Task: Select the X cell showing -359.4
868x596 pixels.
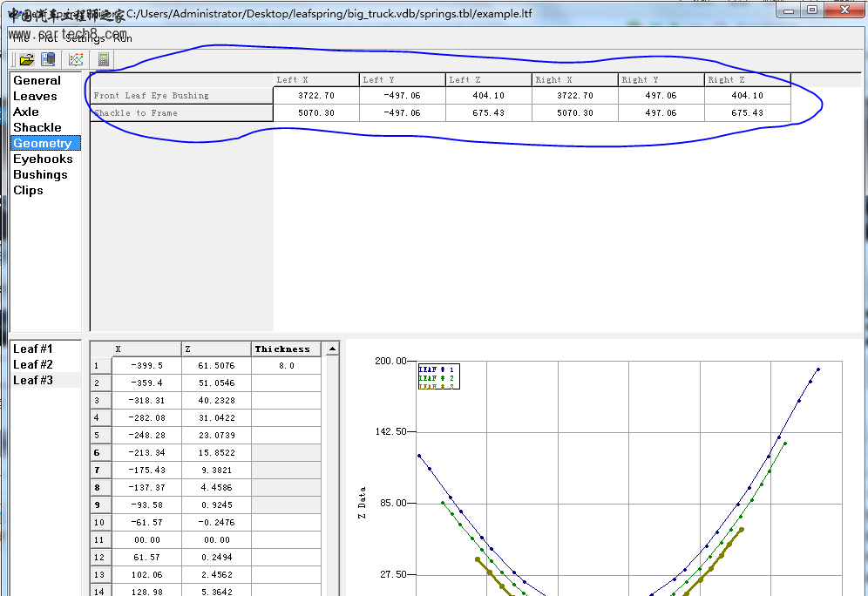Action: [x=146, y=383]
